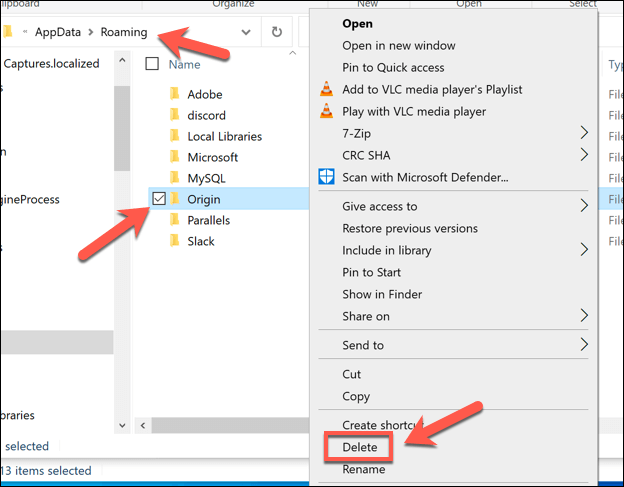The image size is (624, 487).
Task: Click the VLC cone icon for Add to Playlist
Action: [326, 89]
